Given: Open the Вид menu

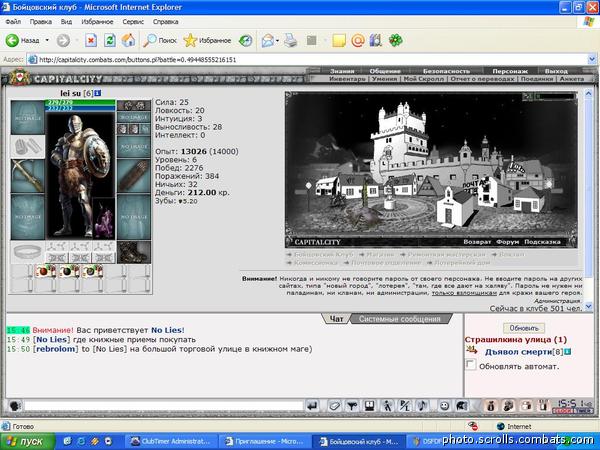Looking at the screenshot, I should [66, 22].
